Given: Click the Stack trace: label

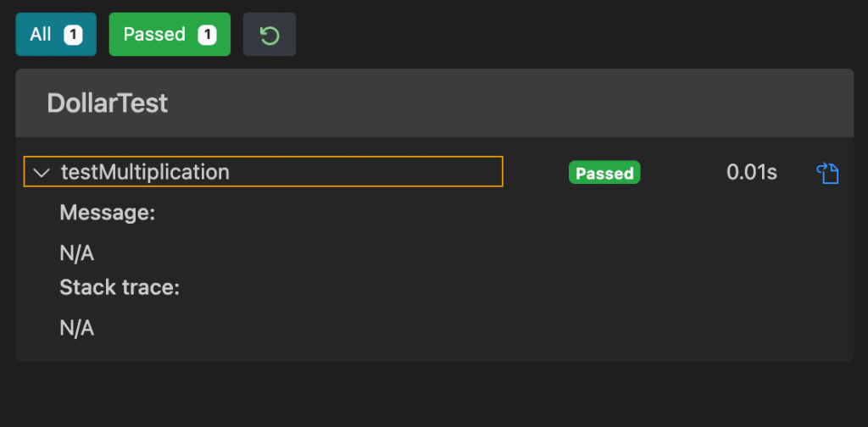Looking at the screenshot, I should [120, 287].
